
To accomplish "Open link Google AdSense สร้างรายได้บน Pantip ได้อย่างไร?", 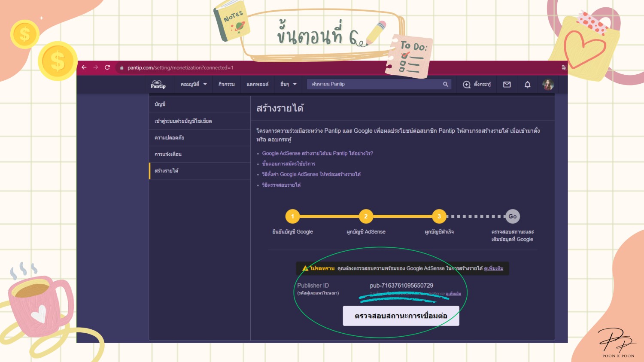I will pyautogui.click(x=318, y=153).
